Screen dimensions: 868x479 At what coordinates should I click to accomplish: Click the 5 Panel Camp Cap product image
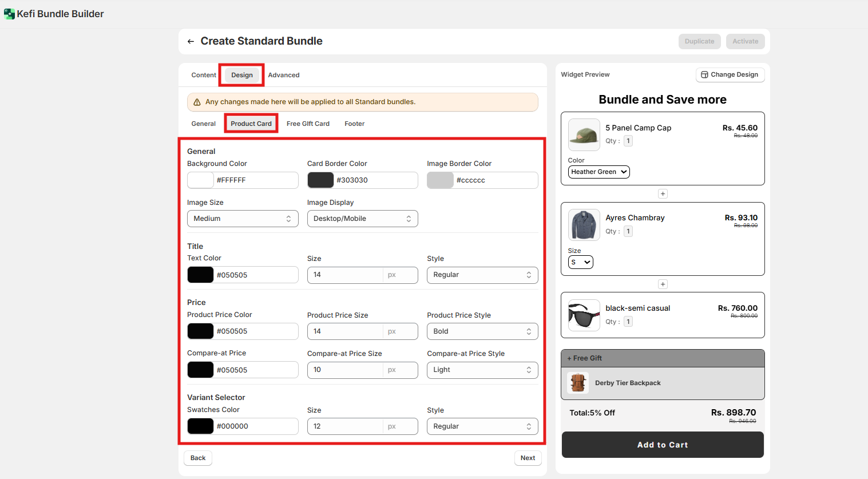coord(584,134)
